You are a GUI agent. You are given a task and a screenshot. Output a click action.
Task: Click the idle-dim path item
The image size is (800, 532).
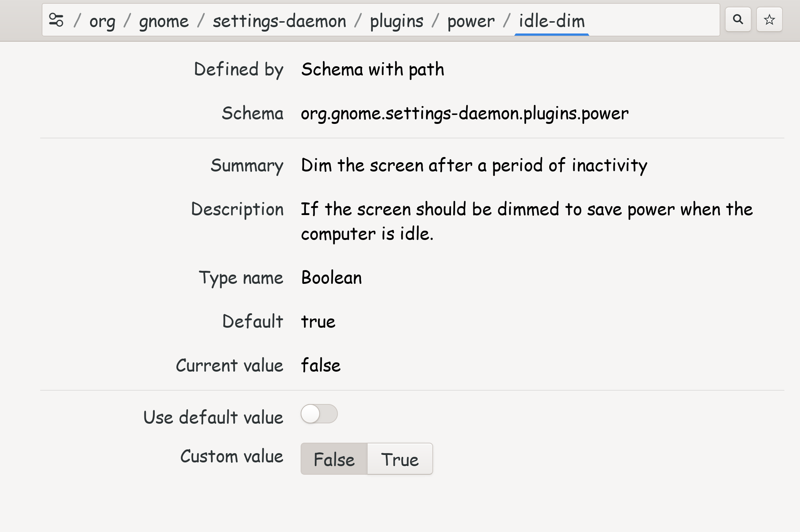[x=551, y=21]
